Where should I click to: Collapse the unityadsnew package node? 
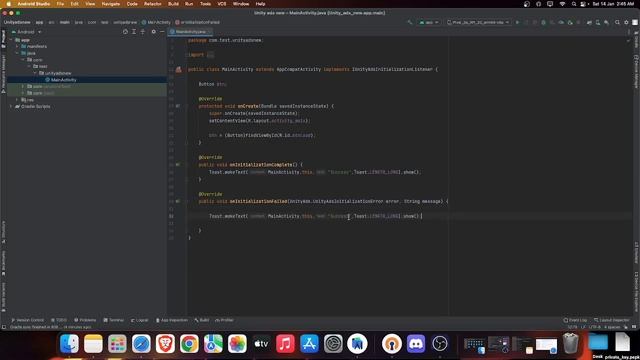35,73
